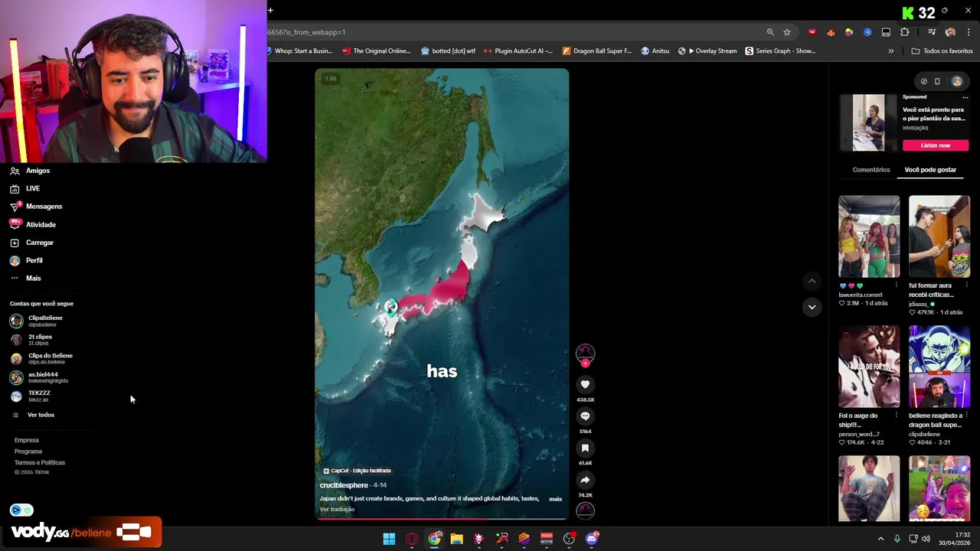
Task: Open the lawuerita.comm1 recommended video
Action: tap(868, 236)
